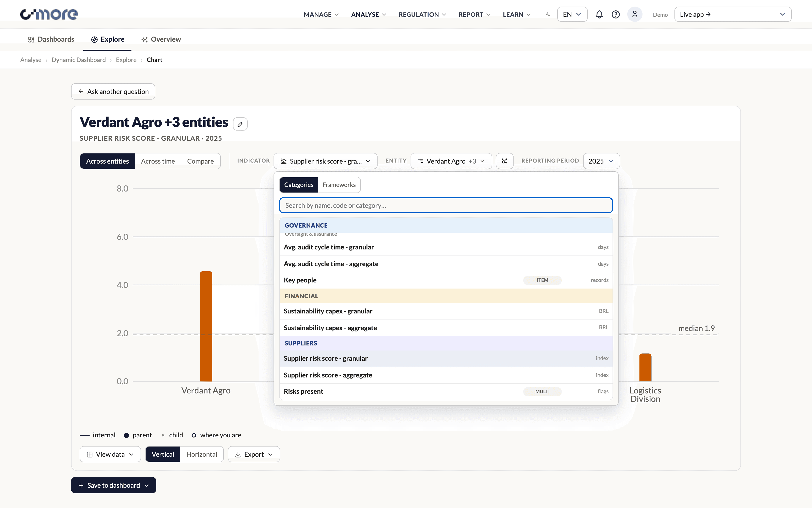Image resolution: width=812 pixels, height=508 pixels.
Task: Open the REGULATION menu
Action: (422, 14)
